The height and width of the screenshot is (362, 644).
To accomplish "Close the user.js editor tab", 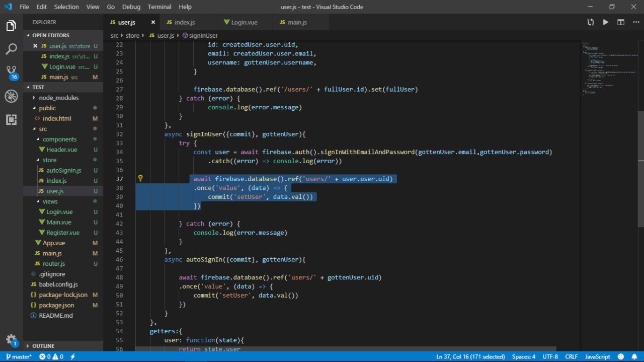I will coord(153,22).
